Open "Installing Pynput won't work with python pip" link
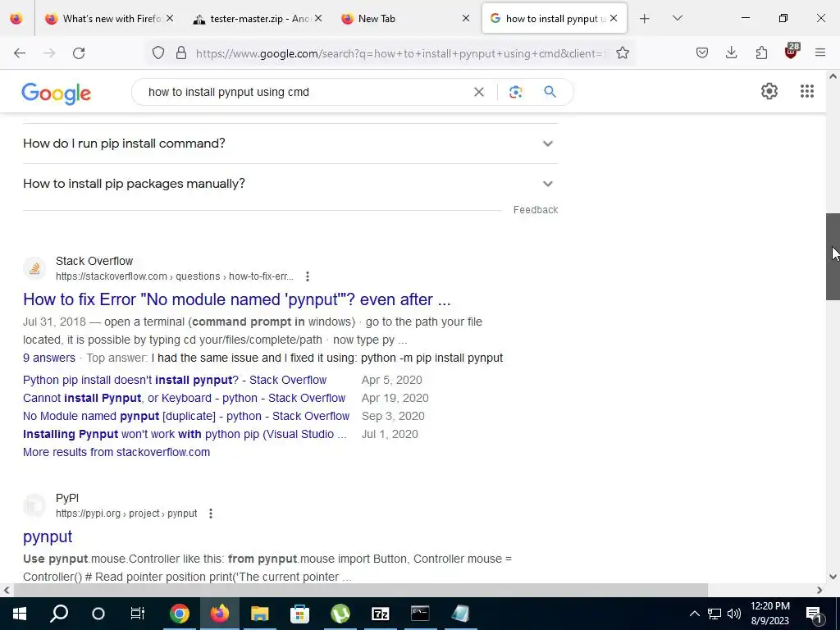Image resolution: width=840 pixels, height=630 pixels. point(185,435)
